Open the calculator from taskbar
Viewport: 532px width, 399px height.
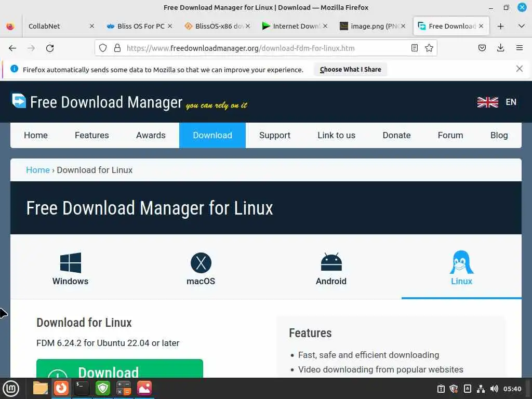pyautogui.click(x=124, y=388)
